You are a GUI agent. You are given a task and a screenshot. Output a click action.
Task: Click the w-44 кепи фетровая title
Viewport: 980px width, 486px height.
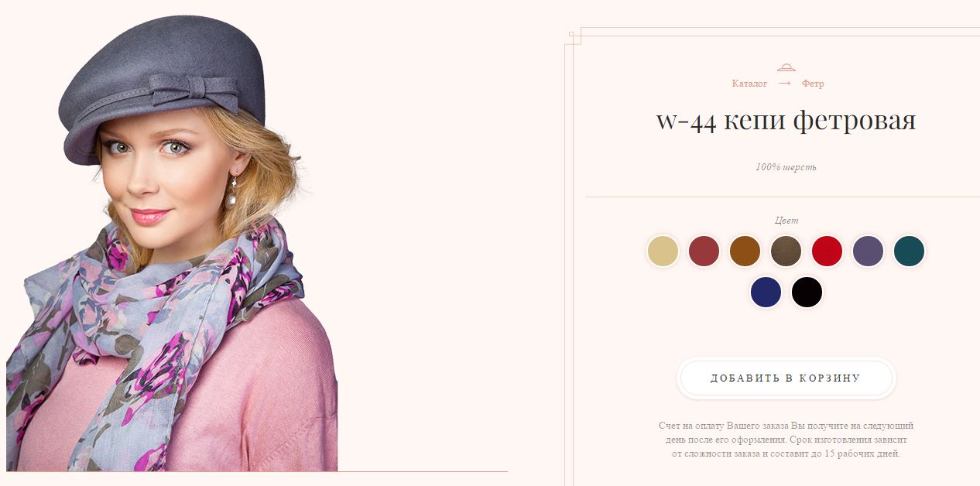click(x=786, y=121)
